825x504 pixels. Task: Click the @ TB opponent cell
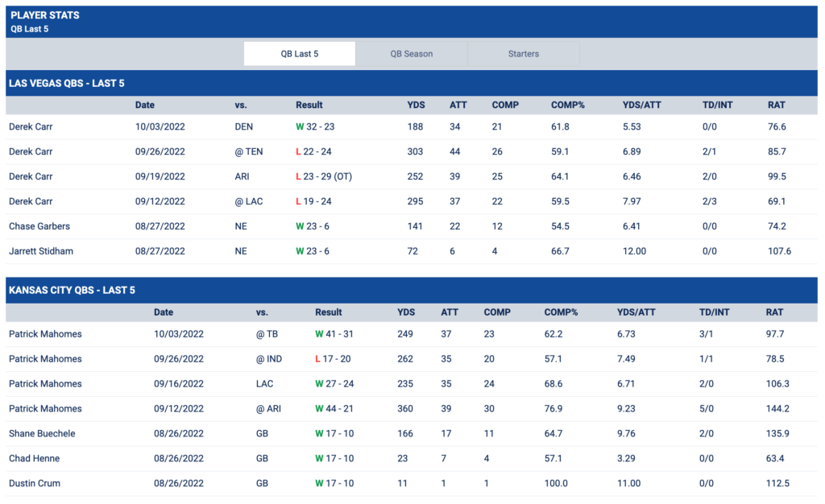(x=267, y=334)
